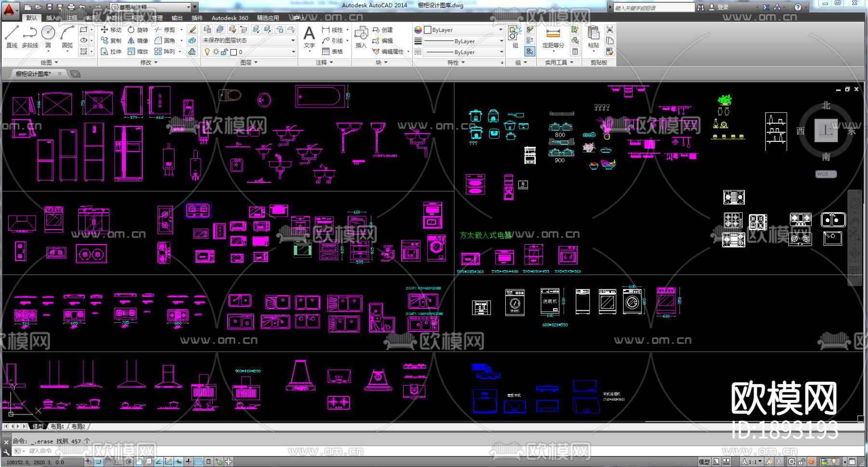Click the Erase brush icon in Modify panel
868x467 pixels.
(192, 30)
